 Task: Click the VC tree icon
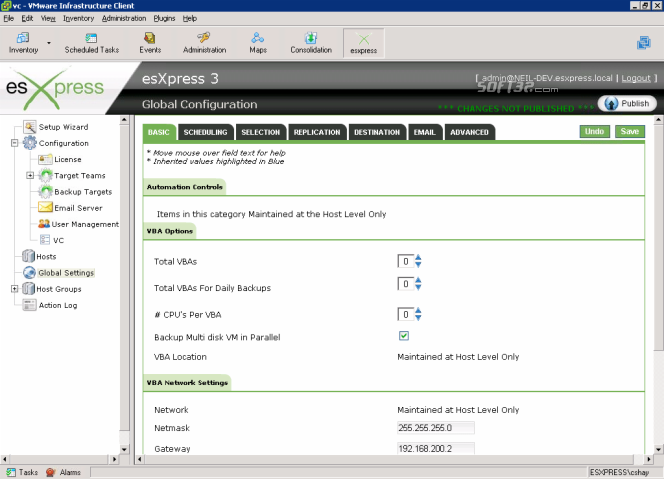tap(45, 240)
